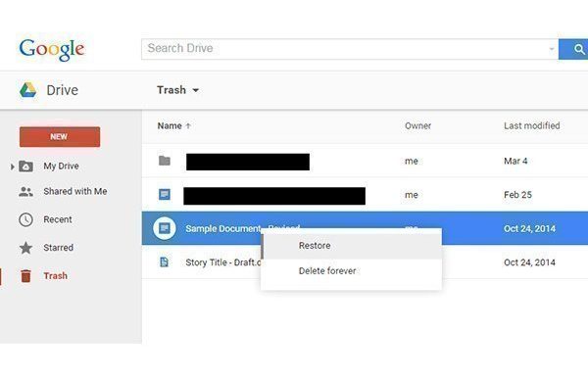588x380 pixels.
Task: Click the Mar 4 date cell
Action: (x=515, y=162)
